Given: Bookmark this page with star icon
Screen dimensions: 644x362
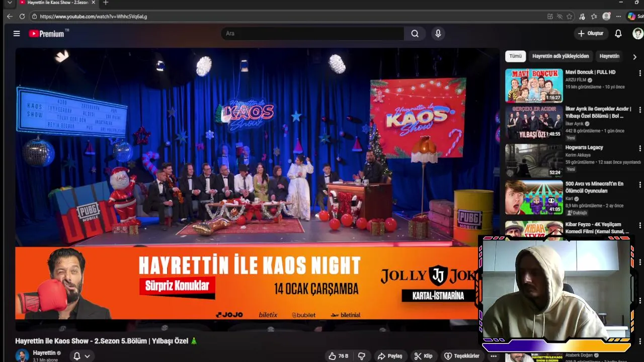Looking at the screenshot, I should click(x=569, y=17).
